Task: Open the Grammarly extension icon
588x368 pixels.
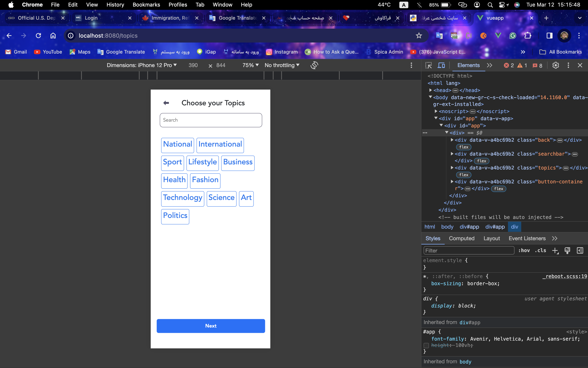Action: pos(513,36)
